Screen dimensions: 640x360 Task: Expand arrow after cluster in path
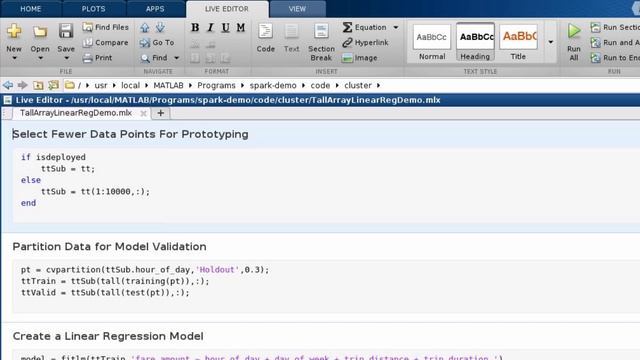[378, 85]
